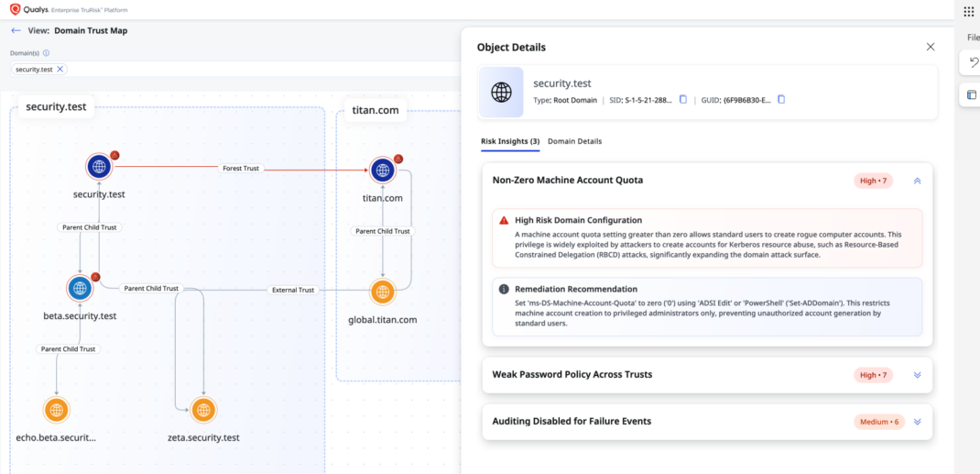Click the alert badge on titan.com node
This screenshot has width=980, height=474.
pos(398,159)
